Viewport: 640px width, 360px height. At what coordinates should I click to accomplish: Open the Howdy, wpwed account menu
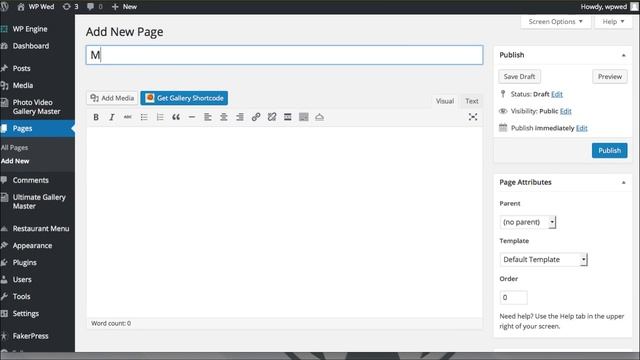(x=609, y=7)
